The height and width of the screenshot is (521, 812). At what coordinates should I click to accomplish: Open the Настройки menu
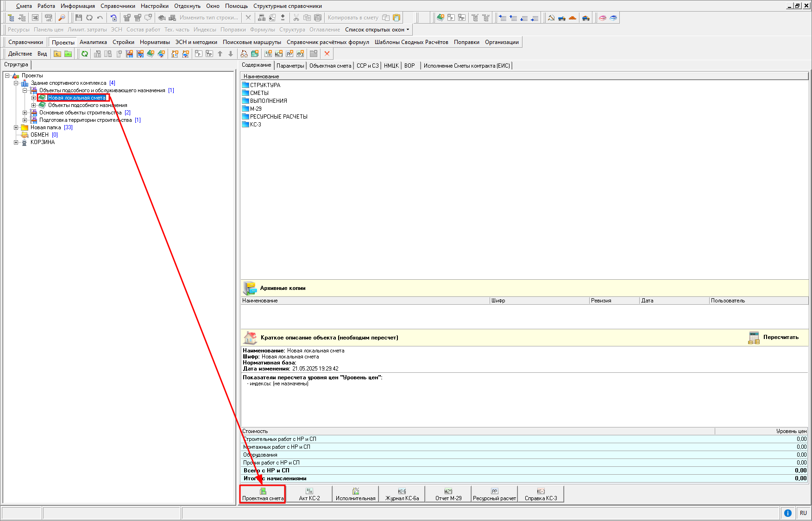click(x=154, y=6)
